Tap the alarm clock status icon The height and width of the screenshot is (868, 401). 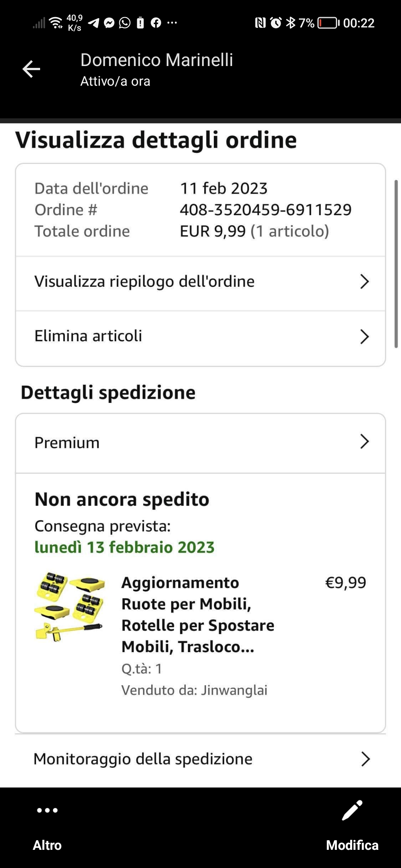[276, 23]
